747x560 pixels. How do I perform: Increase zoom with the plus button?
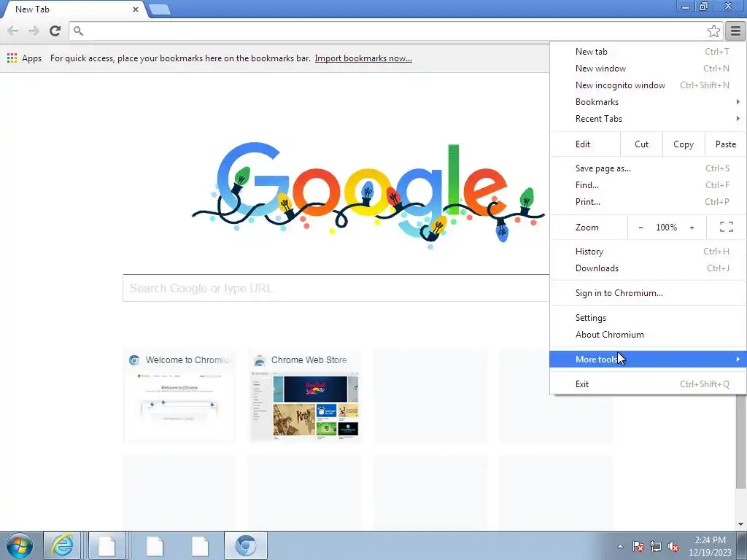pos(692,227)
